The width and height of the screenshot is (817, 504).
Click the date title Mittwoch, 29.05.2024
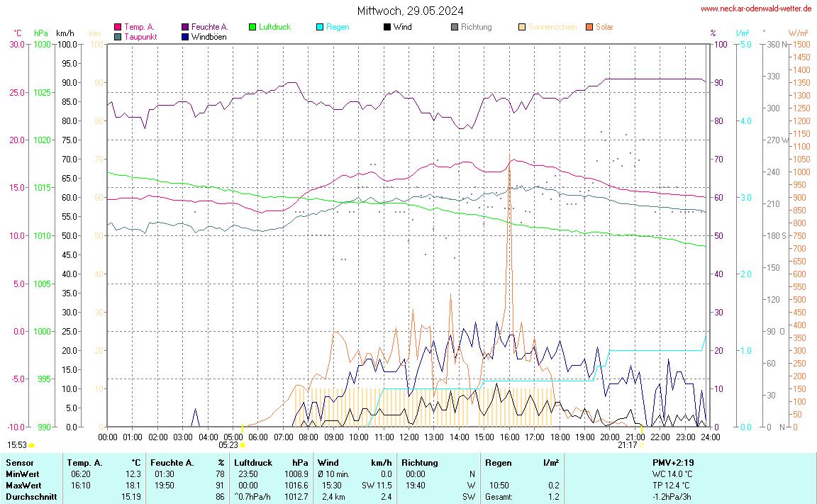tap(410, 11)
